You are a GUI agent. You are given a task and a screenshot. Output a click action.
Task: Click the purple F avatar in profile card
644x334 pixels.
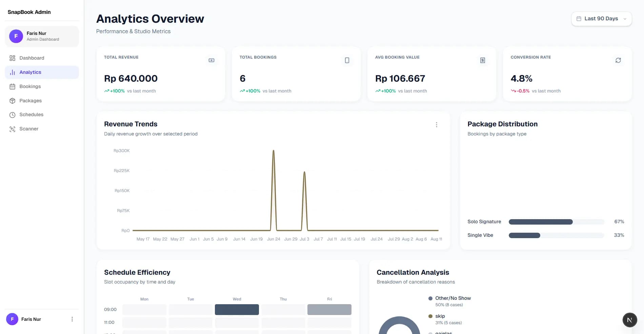(x=16, y=36)
